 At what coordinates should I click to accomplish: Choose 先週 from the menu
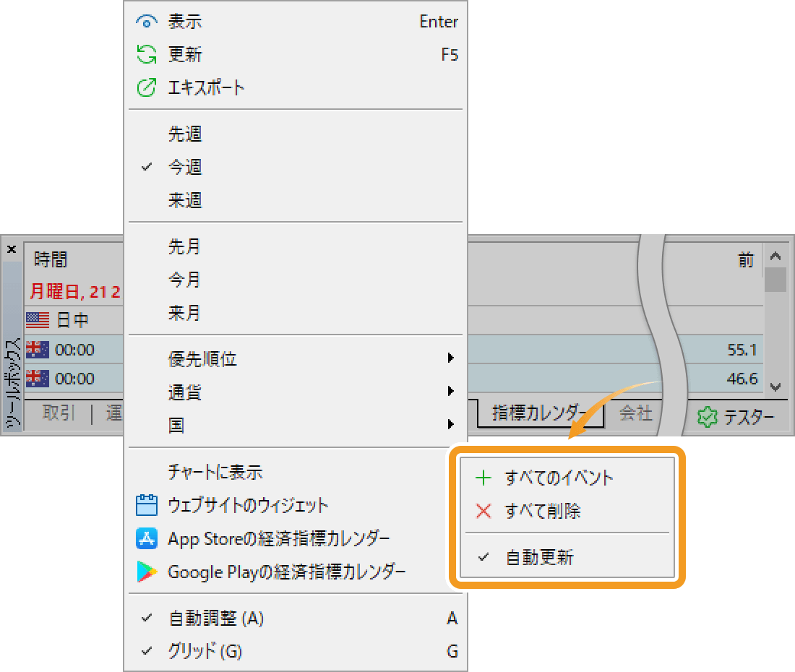296,134
